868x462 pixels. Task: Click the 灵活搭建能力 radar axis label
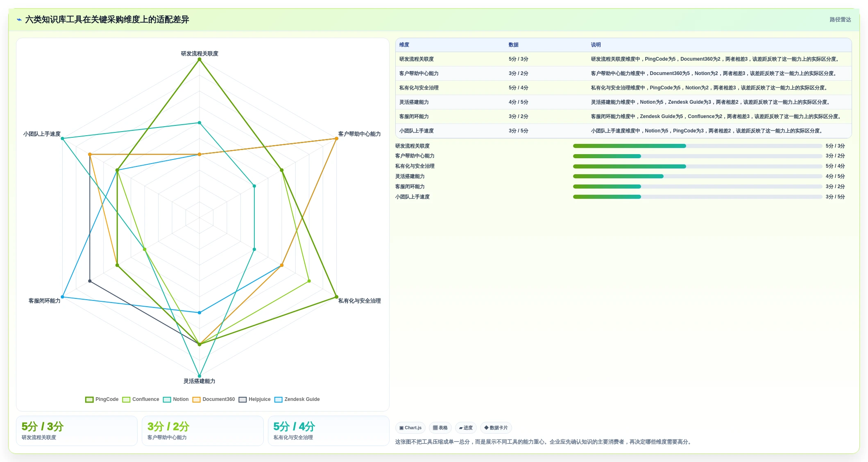coord(199,381)
